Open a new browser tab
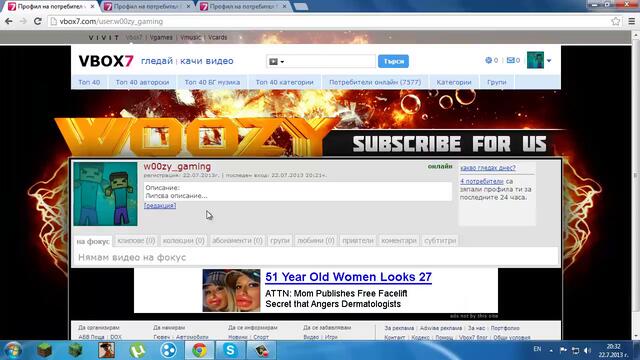Screen dimensions: 640x360 point(301,7)
